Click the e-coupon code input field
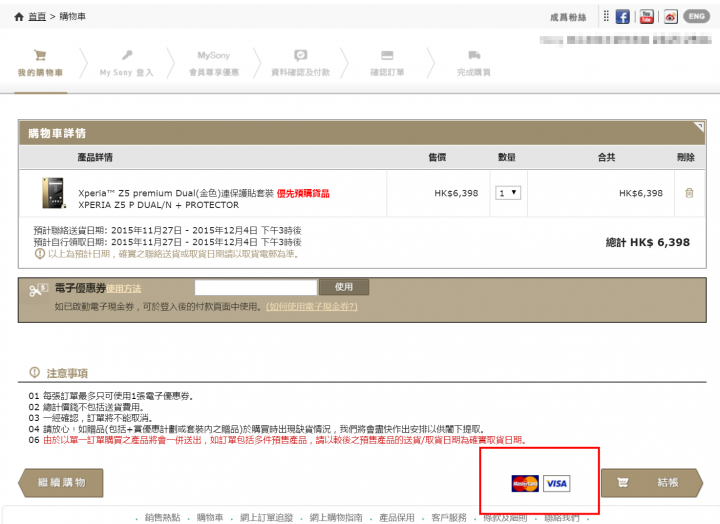Screen dimensions: 720x524 pyautogui.click(x=256, y=287)
